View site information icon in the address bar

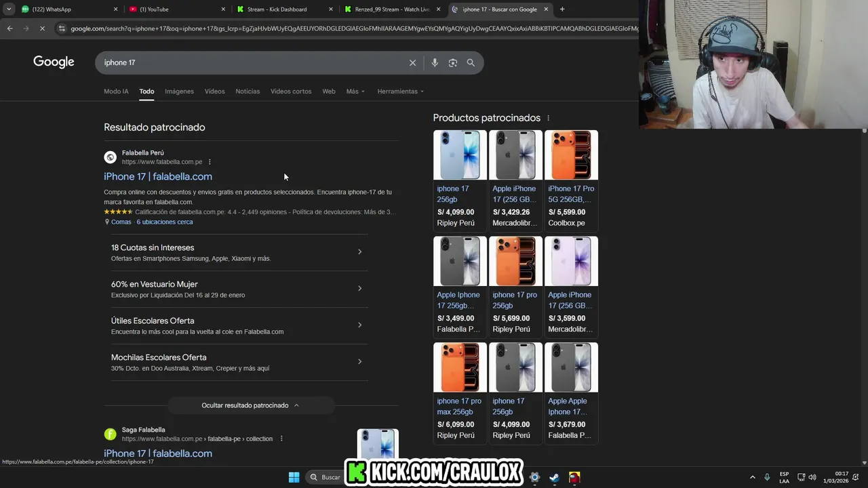[62, 28]
